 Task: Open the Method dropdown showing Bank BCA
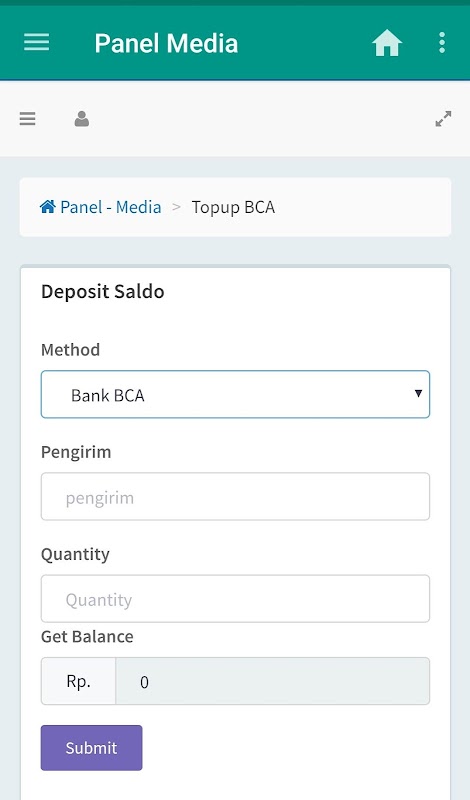tap(235, 394)
